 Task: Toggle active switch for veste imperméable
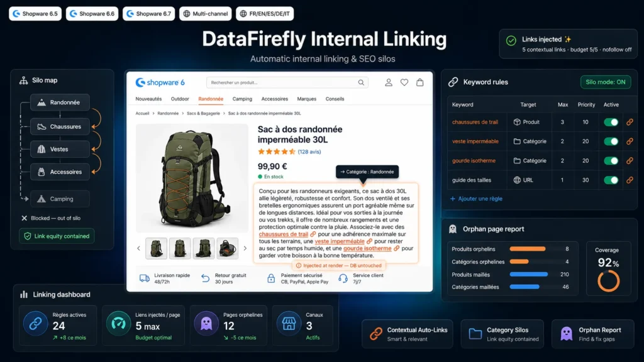611,141
